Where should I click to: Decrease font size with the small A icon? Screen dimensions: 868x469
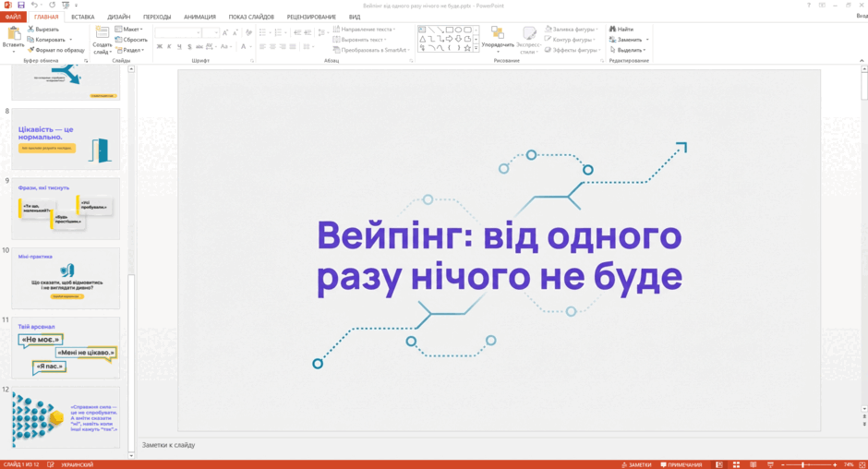point(235,33)
